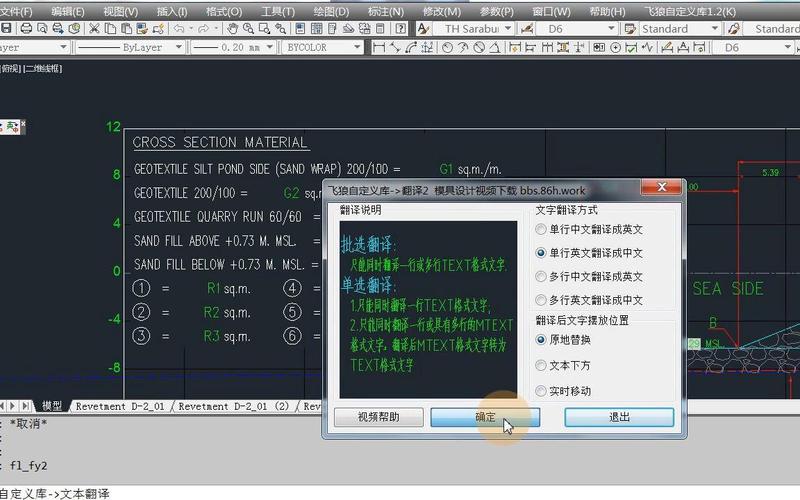
Task: Open the 格式(O) menu
Action: pyautogui.click(x=224, y=11)
